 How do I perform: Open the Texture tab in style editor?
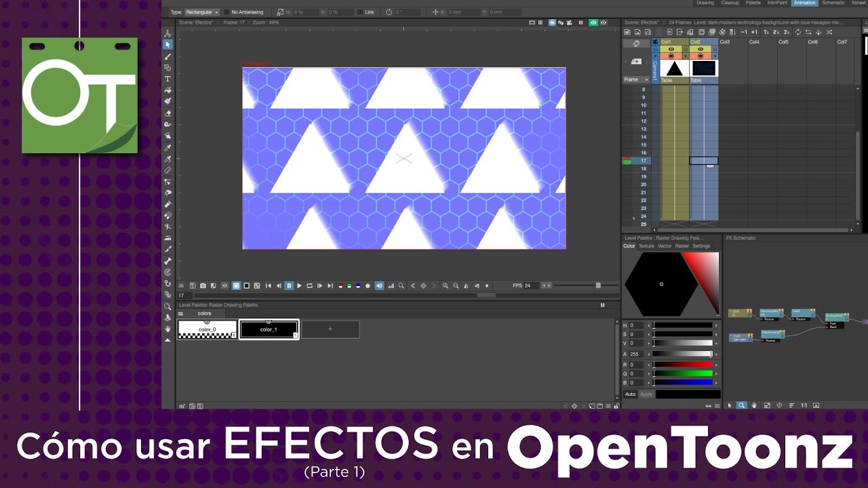pyautogui.click(x=646, y=246)
